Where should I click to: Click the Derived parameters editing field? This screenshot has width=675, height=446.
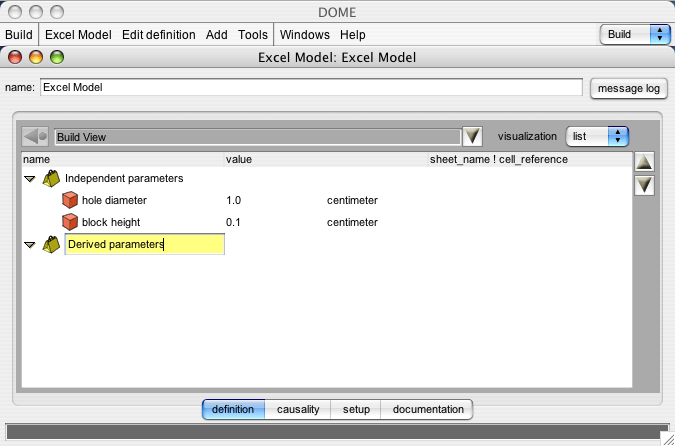click(x=145, y=244)
